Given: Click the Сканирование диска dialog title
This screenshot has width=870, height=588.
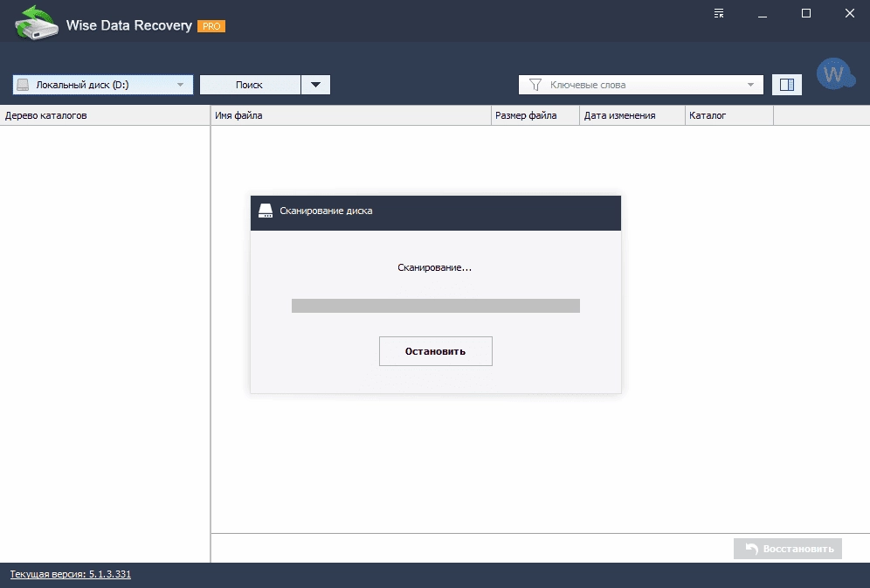Looking at the screenshot, I should [x=326, y=211].
